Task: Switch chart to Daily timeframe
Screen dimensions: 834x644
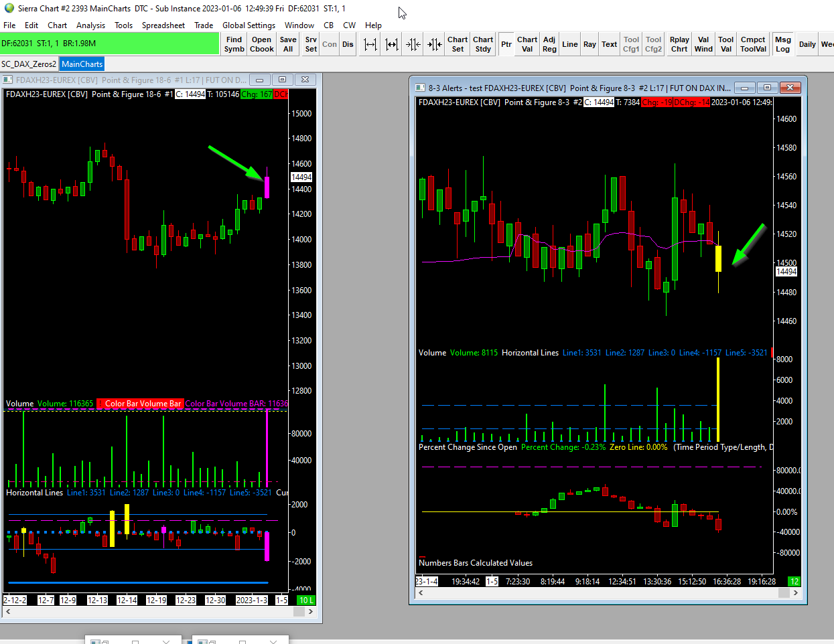Action: (x=807, y=44)
